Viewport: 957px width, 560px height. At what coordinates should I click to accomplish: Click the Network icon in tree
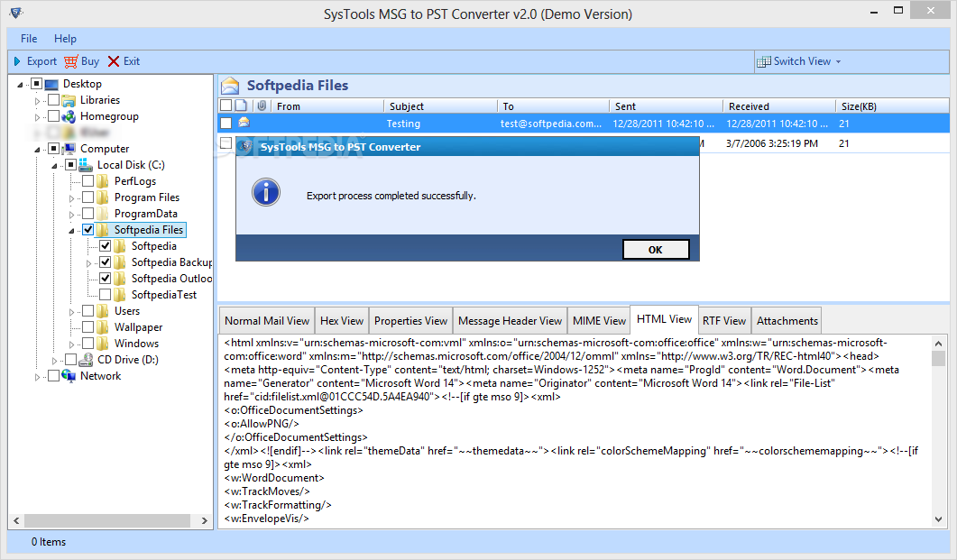pos(69,376)
